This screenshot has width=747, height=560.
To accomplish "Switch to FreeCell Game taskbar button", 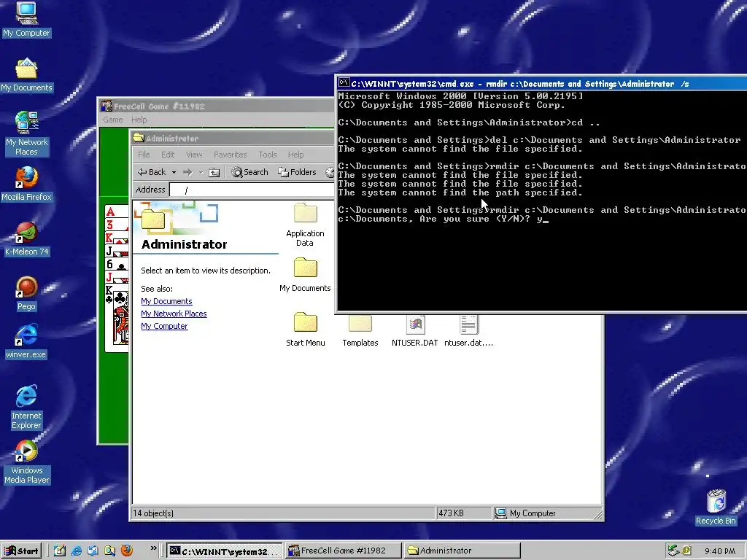I will (x=344, y=551).
